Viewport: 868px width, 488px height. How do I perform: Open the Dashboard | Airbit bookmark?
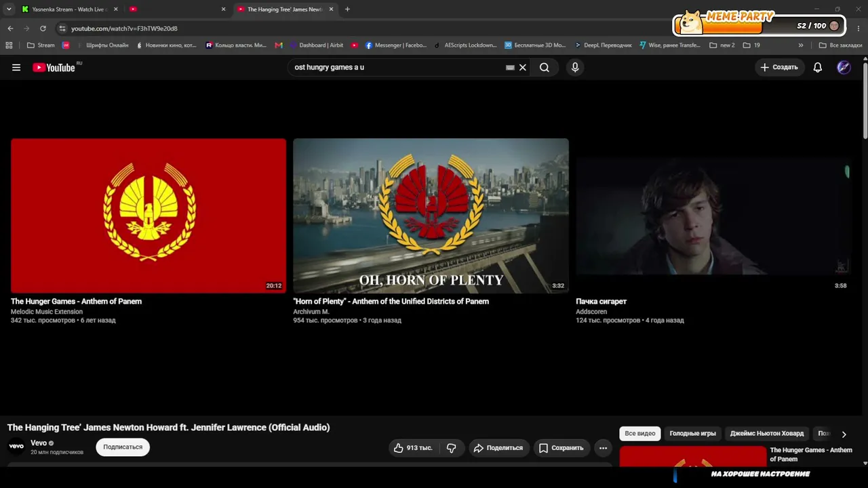(317, 45)
